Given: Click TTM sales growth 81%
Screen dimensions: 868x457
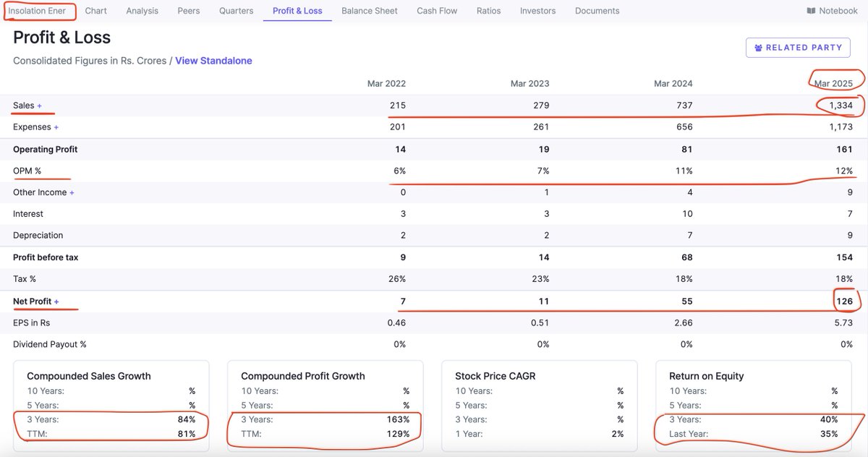Looking at the screenshot, I should click(187, 434).
